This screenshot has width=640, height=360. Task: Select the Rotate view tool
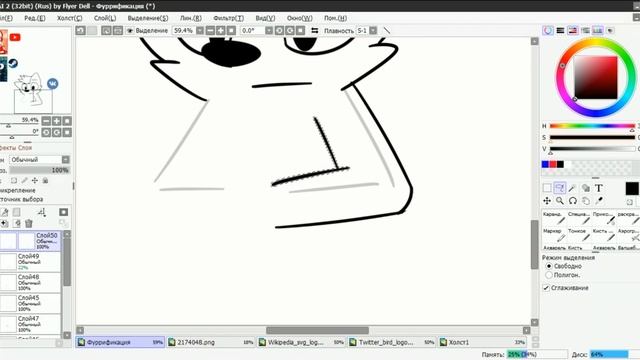573,201
